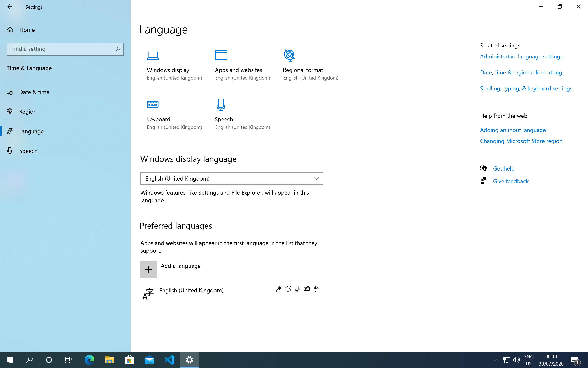The width and height of the screenshot is (588, 368).
Task: Open Visual Studio Code from the taskbar
Action: point(169,360)
